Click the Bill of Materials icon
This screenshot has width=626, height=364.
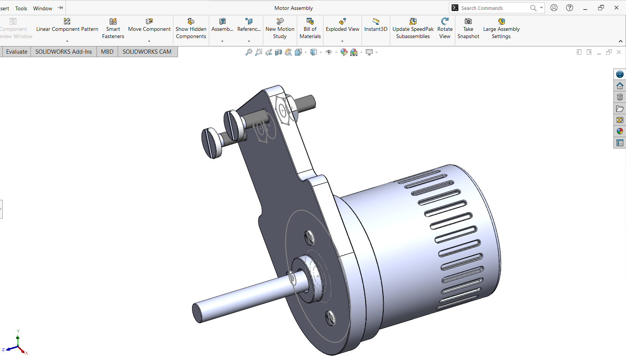click(x=310, y=29)
